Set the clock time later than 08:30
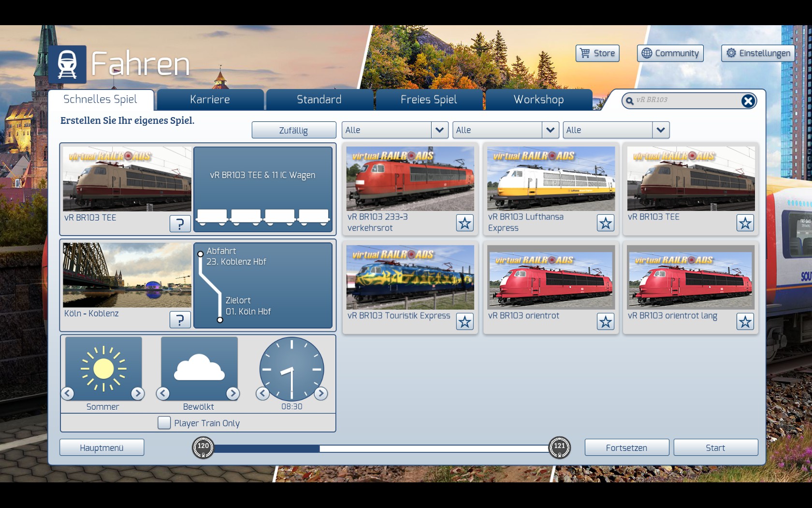 click(x=321, y=393)
